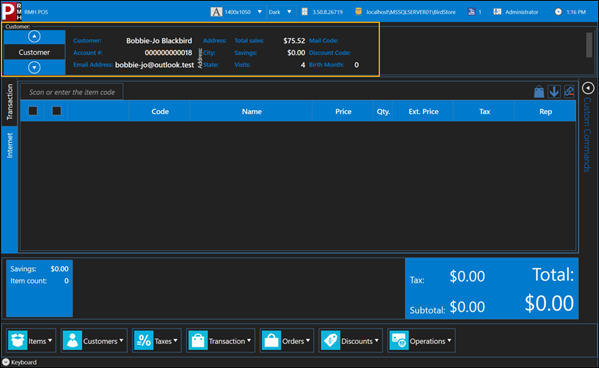Screen dimensions: 599x368
Task: Open the Dark theme dropdown
Action: (280, 12)
